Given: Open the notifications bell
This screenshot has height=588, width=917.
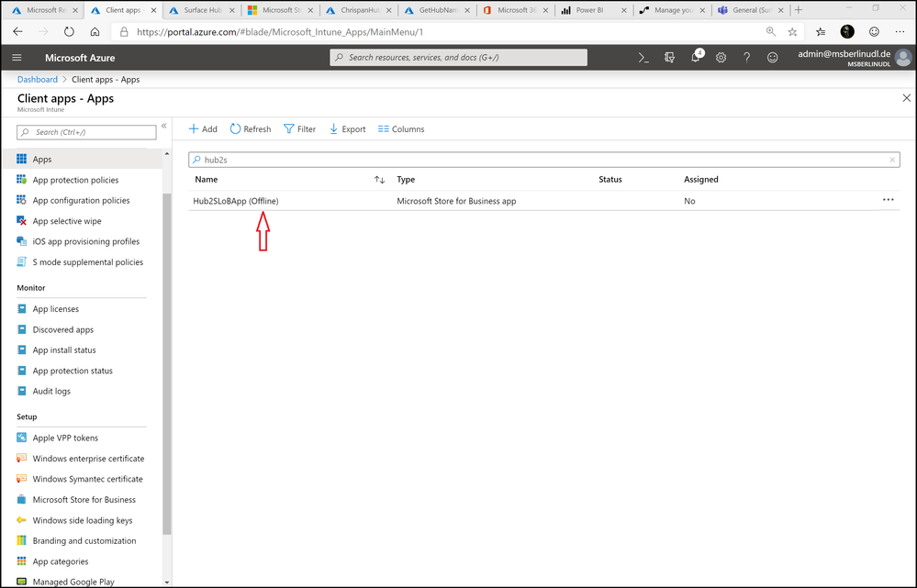Looking at the screenshot, I should click(x=696, y=57).
